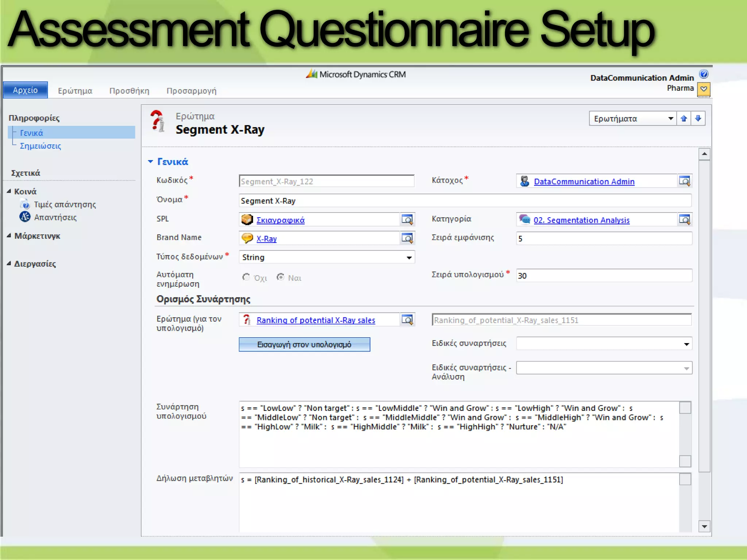Screen dimensions: 747x560
Task: Go to next record with down arrow
Action: click(698, 118)
